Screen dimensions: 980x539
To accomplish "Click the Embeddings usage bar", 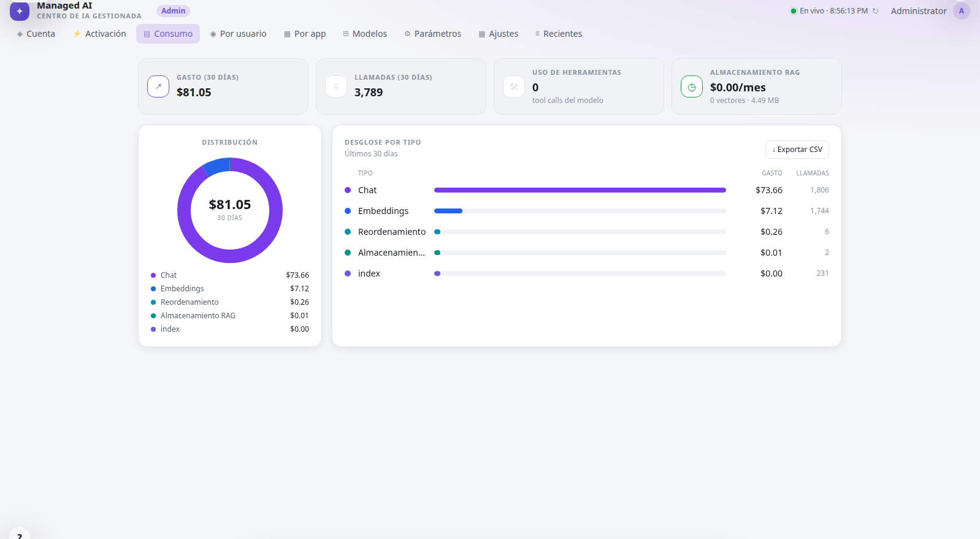I will tap(448, 211).
